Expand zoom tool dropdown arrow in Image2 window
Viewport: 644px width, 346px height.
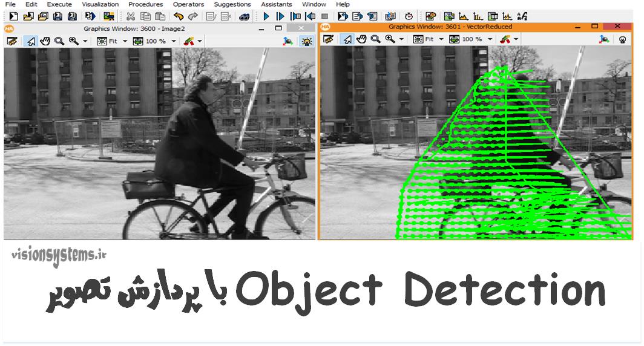tap(85, 41)
